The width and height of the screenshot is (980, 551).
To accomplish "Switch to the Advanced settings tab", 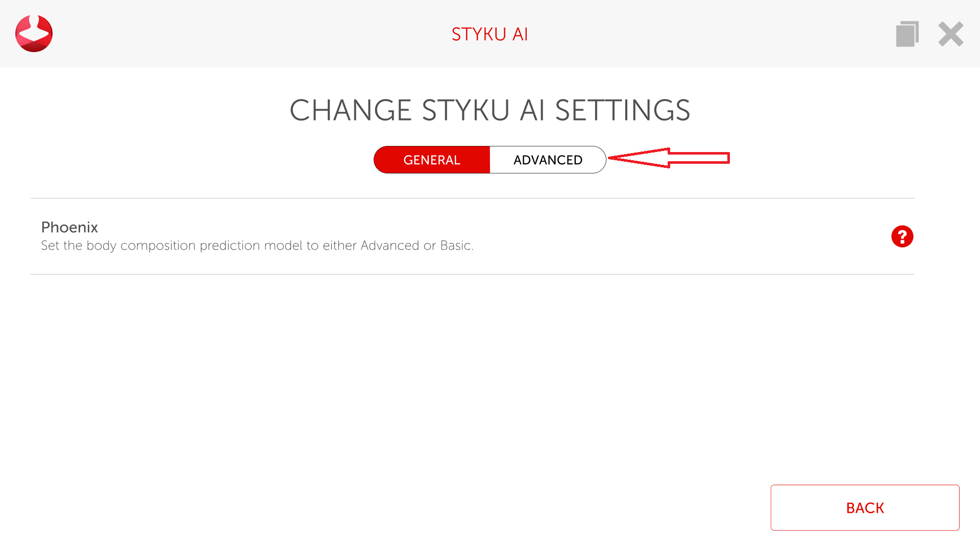I will [x=548, y=160].
